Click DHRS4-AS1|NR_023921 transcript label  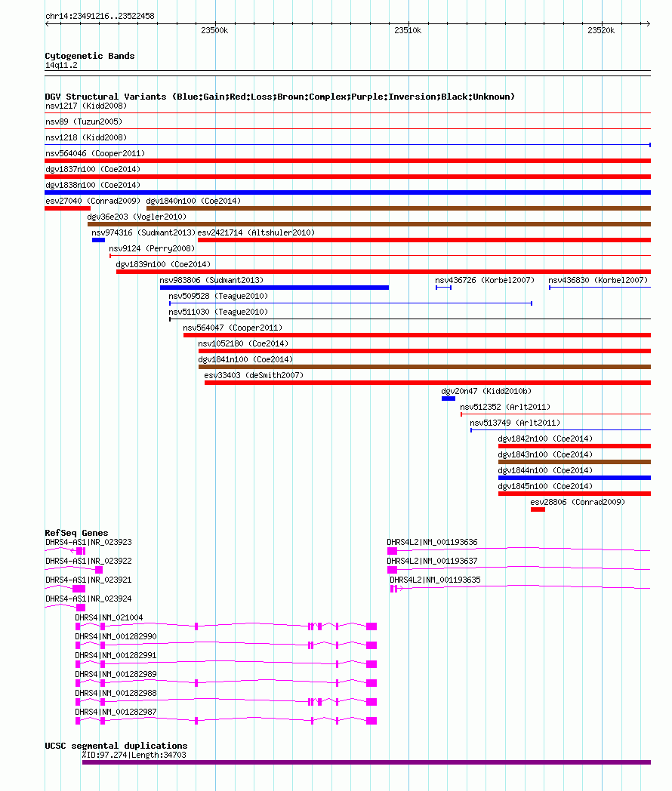[89, 580]
